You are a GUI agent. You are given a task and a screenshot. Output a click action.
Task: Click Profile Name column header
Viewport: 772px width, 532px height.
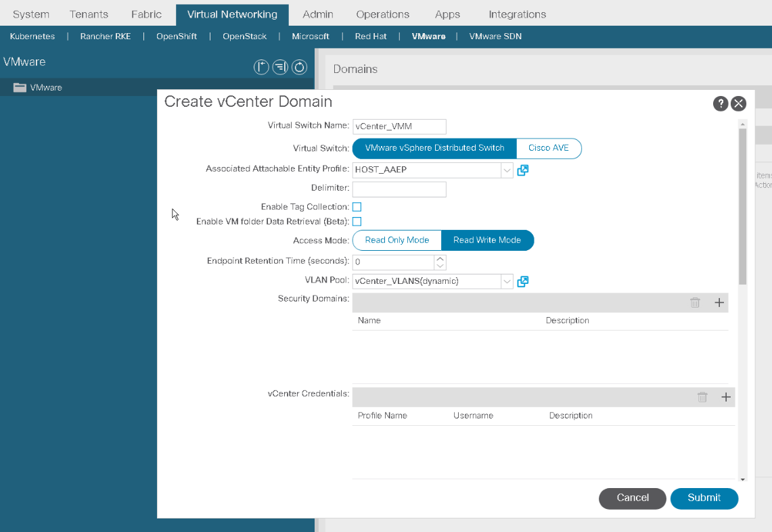pyautogui.click(x=382, y=416)
